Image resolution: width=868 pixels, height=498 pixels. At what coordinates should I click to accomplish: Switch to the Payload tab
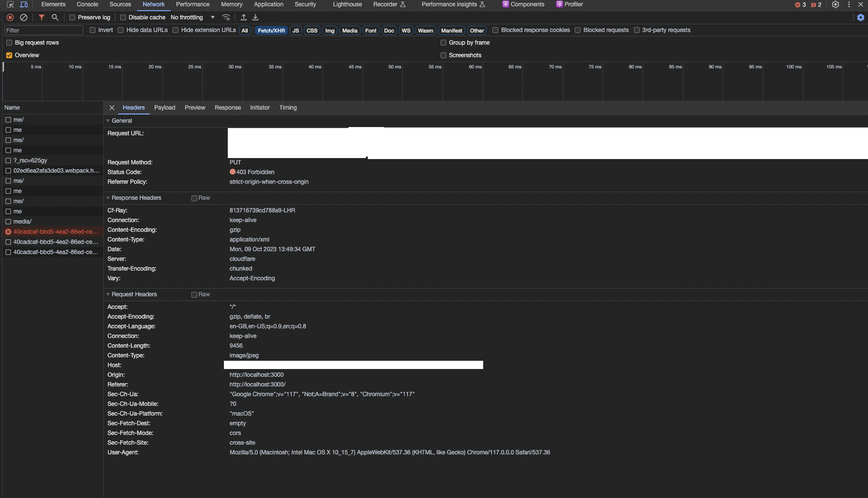click(165, 108)
